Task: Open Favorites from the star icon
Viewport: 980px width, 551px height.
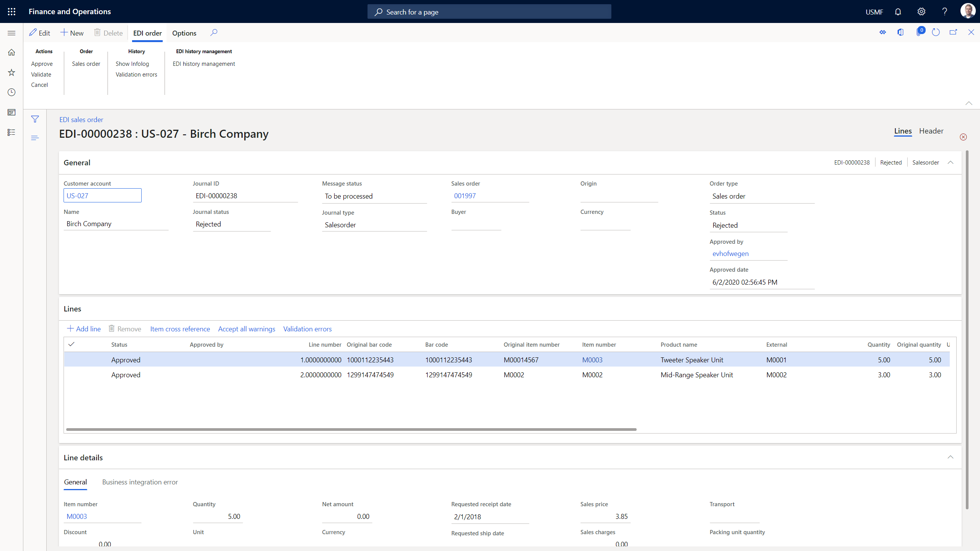Action: click(x=11, y=72)
